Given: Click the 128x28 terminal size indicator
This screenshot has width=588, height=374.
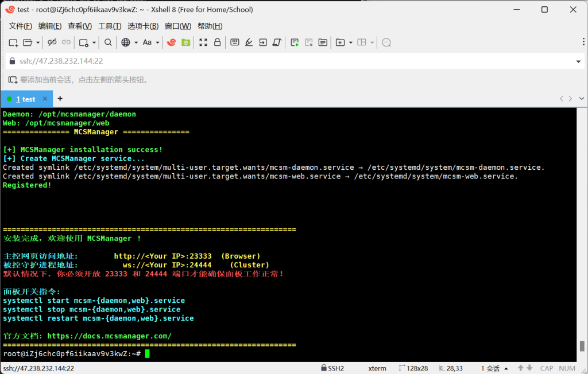Looking at the screenshot, I should pyautogui.click(x=413, y=368).
